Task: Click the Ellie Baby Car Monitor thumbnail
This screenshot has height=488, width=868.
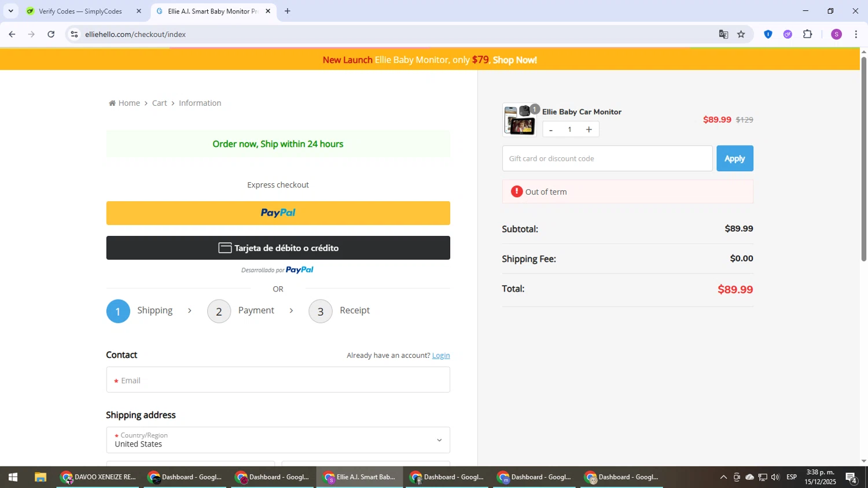Action: tap(519, 120)
